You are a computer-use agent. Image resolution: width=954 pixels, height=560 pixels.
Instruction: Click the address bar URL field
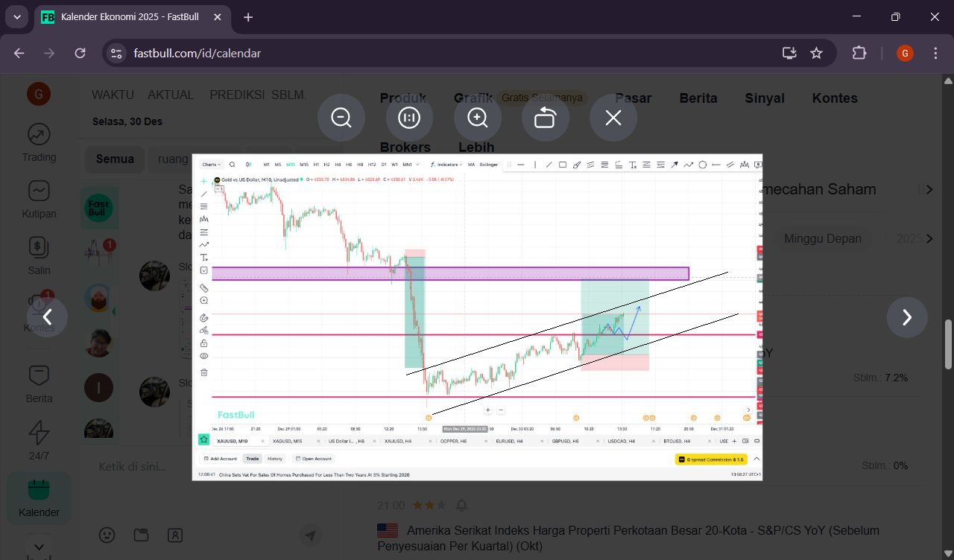pos(447,53)
